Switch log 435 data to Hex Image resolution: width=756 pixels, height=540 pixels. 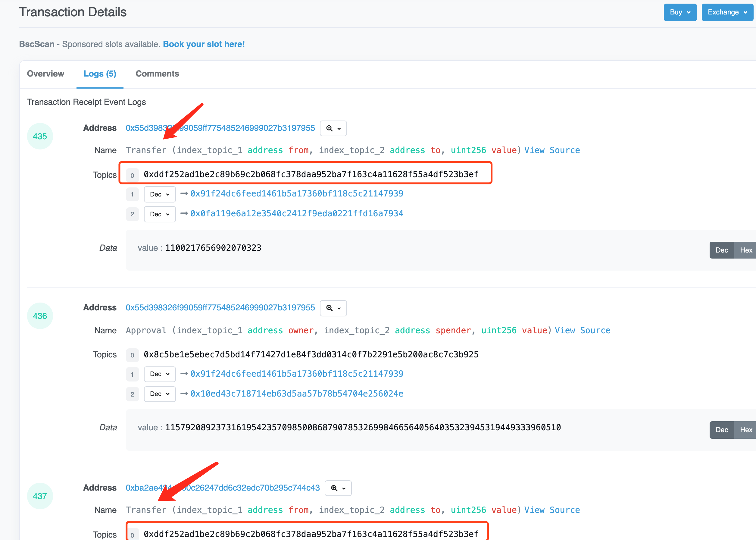pos(745,250)
